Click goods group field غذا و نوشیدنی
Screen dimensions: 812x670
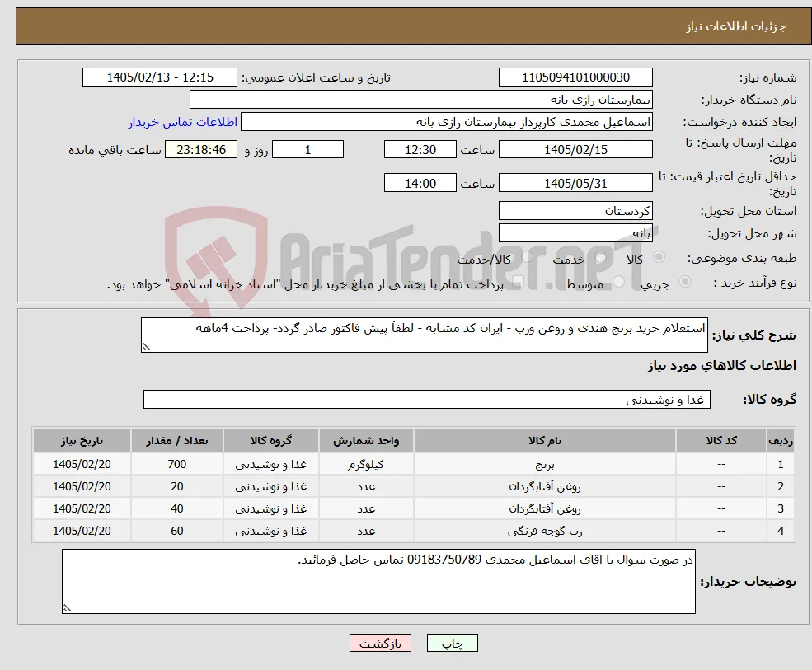[x=427, y=400]
